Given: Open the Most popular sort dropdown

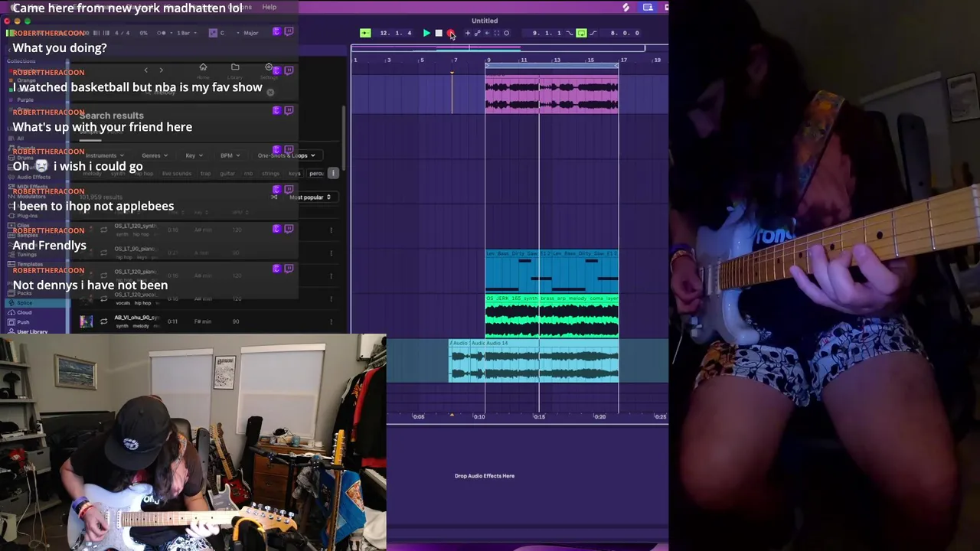Looking at the screenshot, I should coord(310,197).
